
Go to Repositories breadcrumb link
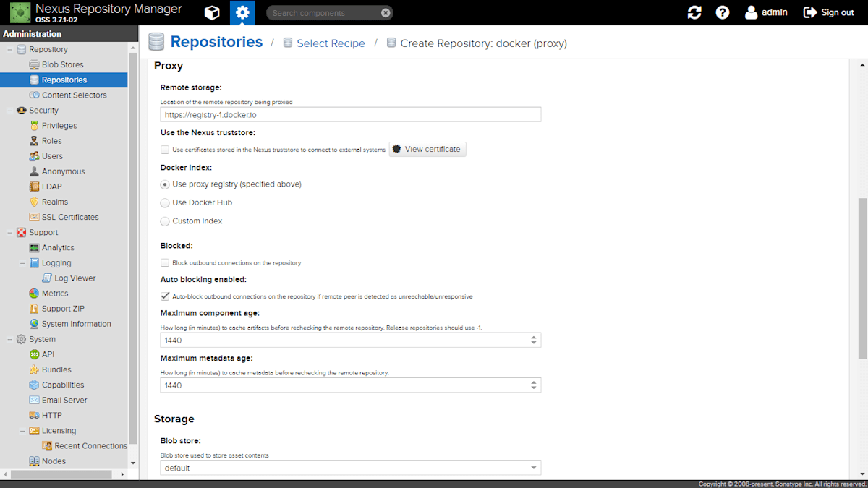216,42
